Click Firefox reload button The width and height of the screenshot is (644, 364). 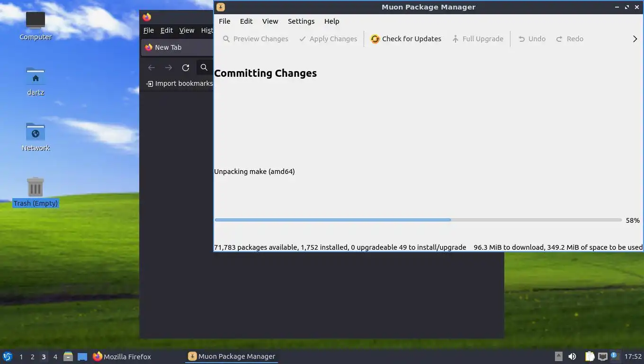[x=186, y=68]
